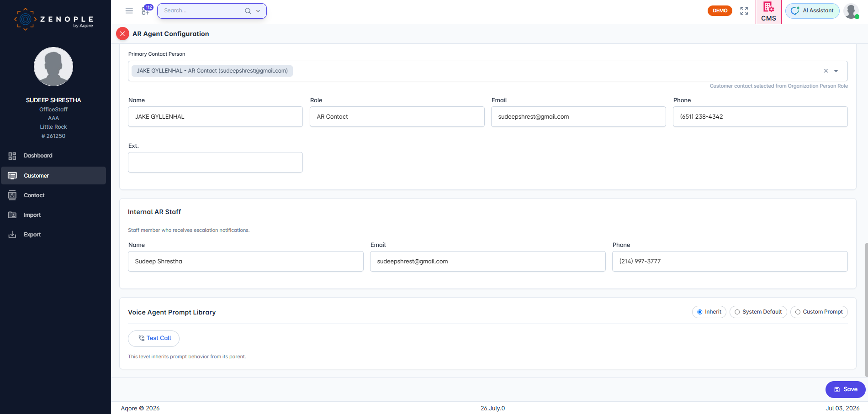
Task: Open the user avatar in top bar
Action: pos(851,11)
